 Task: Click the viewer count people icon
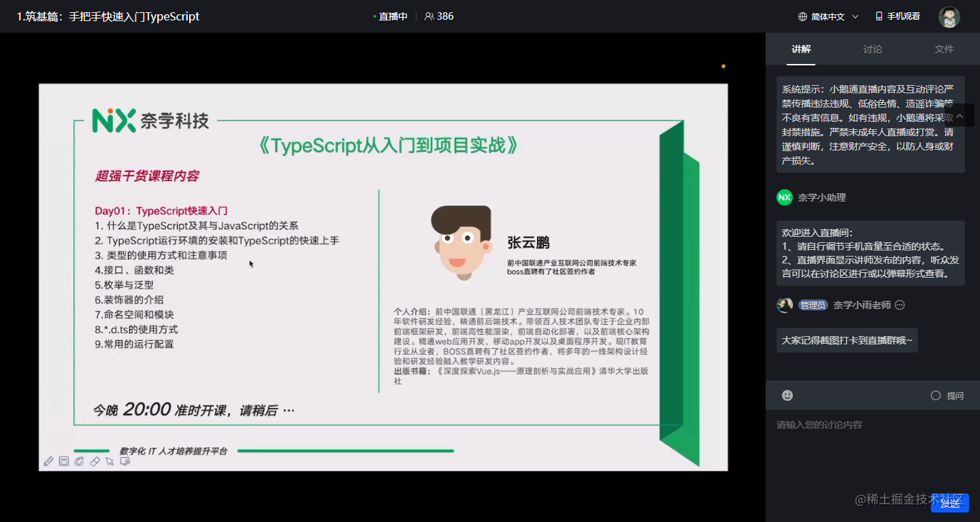(x=429, y=16)
